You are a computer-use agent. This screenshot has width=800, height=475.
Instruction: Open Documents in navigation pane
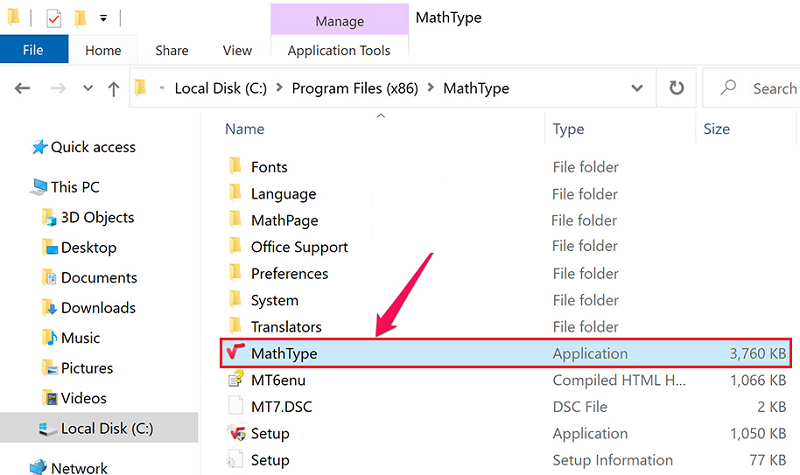89,278
